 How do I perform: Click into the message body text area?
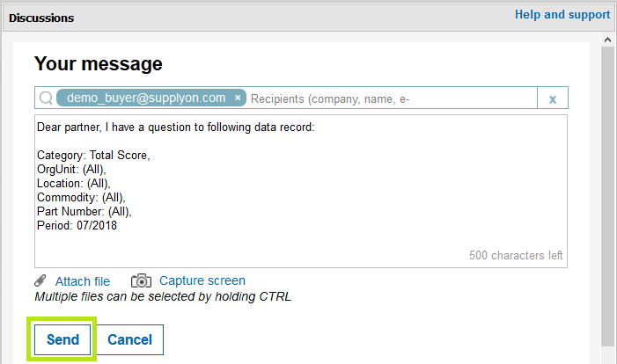301,191
